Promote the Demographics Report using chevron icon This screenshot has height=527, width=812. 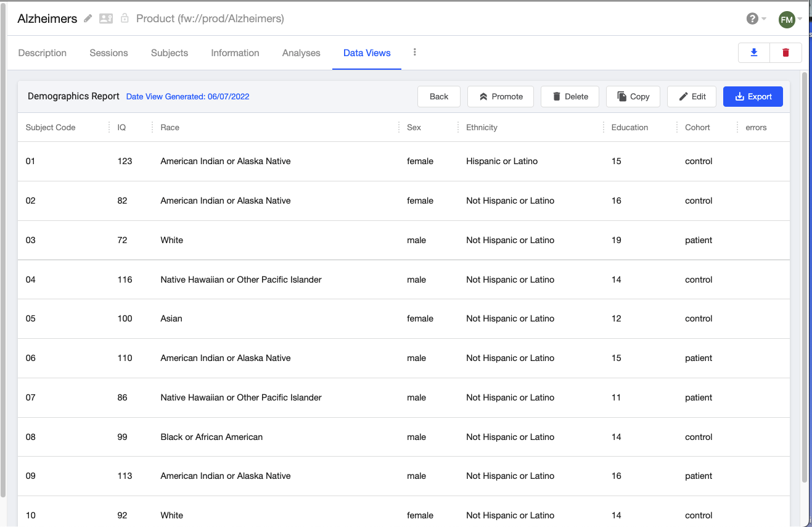click(500, 96)
